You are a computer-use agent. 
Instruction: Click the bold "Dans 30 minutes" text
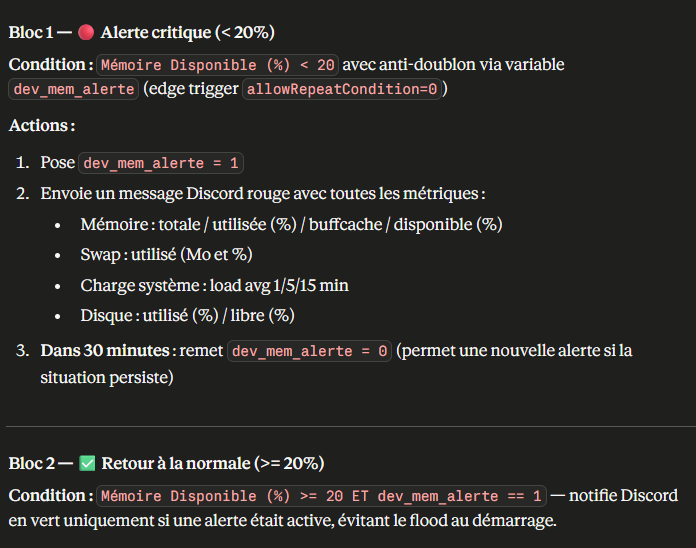tap(105, 351)
